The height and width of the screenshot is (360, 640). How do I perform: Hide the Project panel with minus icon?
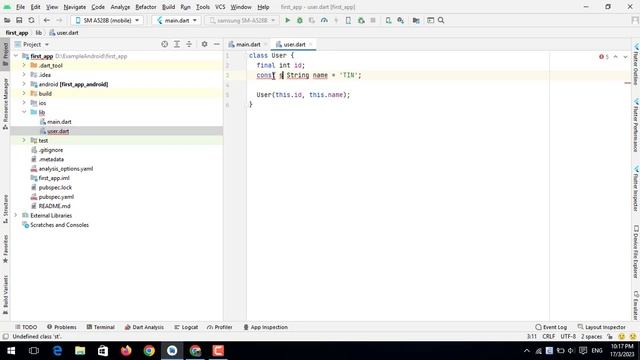click(x=217, y=44)
